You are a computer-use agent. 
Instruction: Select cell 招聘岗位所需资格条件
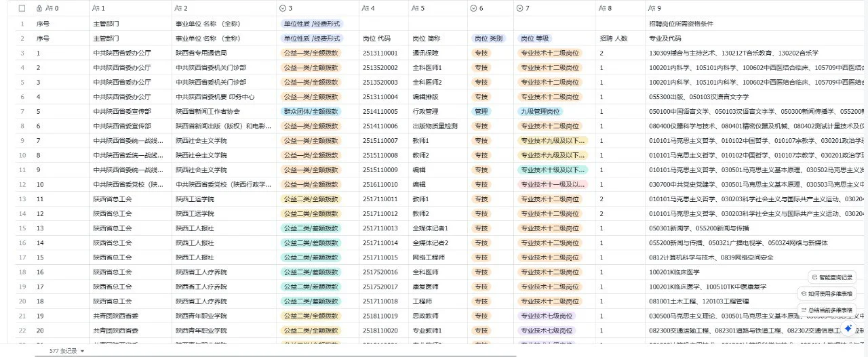pyautogui.click(x=755, y=23)
